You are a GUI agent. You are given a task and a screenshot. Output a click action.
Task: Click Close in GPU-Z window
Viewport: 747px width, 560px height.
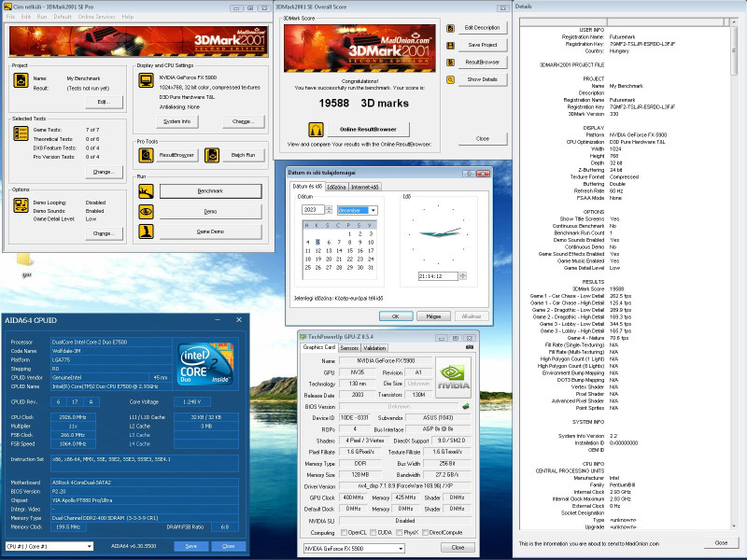tap(458, 548)
